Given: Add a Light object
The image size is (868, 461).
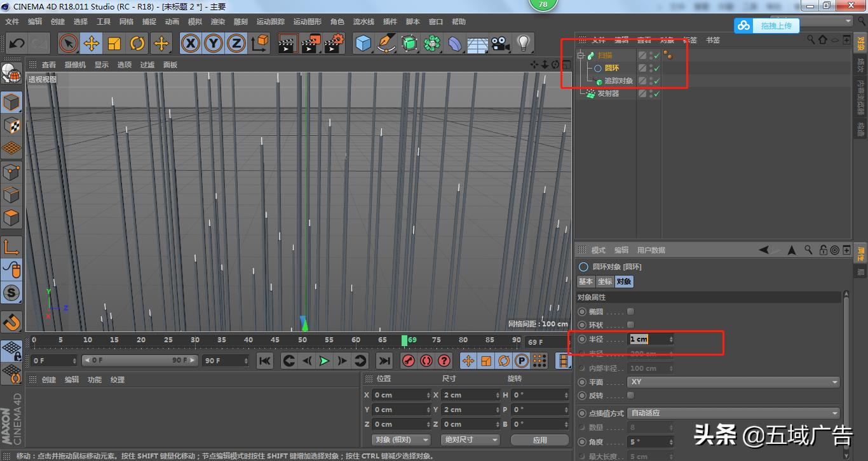Looking at the screenshot, I should (523, 44).
